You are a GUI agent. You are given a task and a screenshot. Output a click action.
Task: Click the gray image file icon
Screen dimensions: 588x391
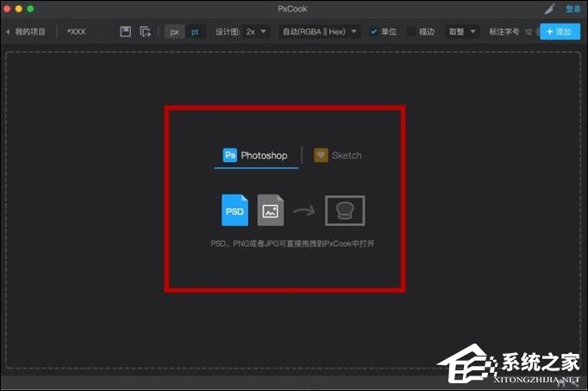coord(271,210)
